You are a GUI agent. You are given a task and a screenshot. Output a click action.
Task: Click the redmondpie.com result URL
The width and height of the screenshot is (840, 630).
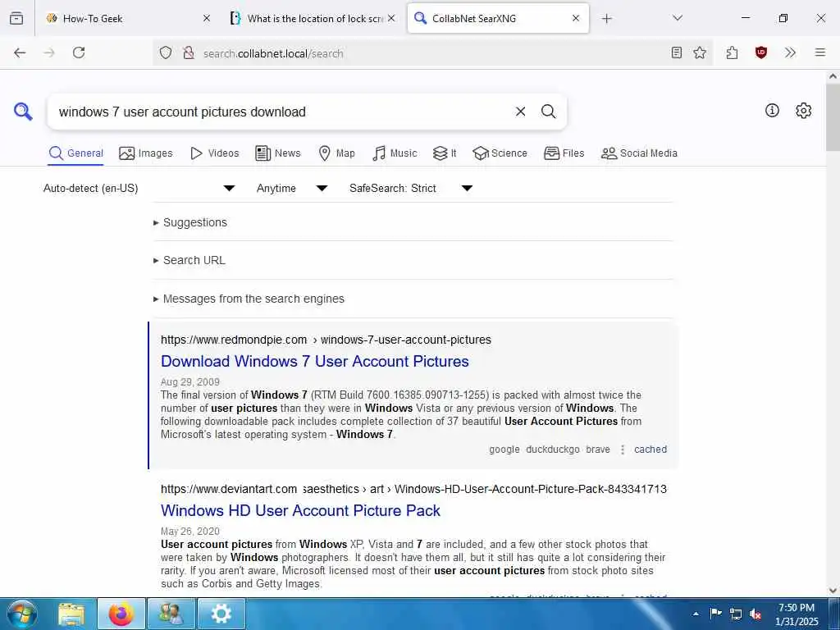[x=326, y=340]
